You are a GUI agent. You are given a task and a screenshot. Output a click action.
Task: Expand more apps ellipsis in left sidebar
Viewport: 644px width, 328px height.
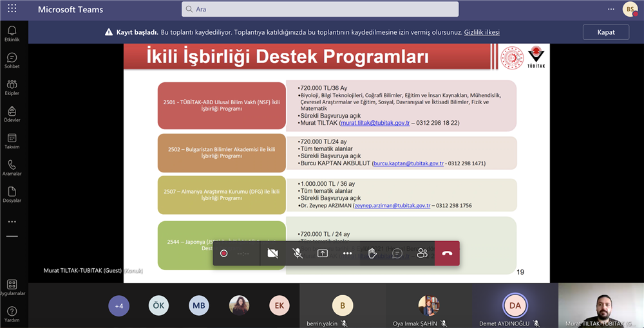[x=12, y=222]
